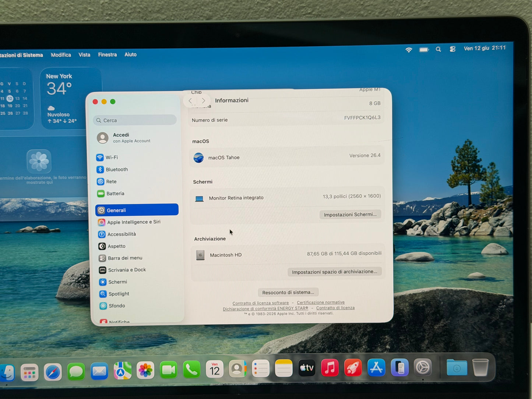Image resolution: width=532 pixels, height=399 pixels.
Task: Click the date and time in menu bar
Action: (x=485, y=48)
